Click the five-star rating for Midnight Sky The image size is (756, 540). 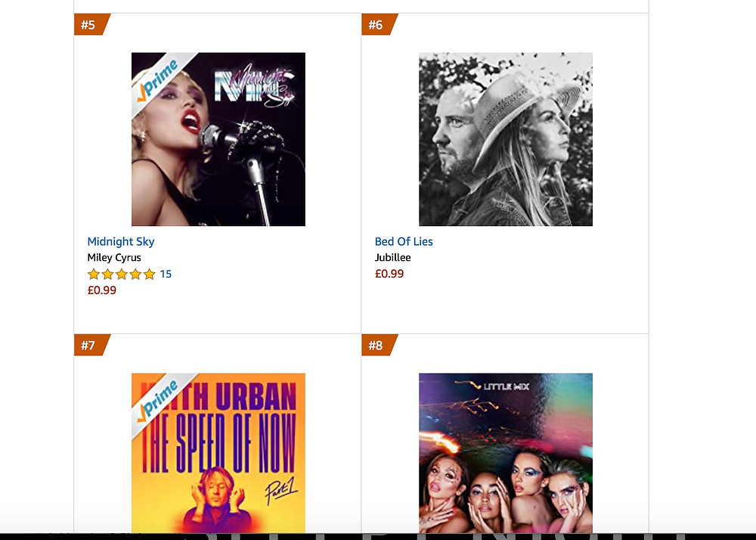click(x=122, y=275)
